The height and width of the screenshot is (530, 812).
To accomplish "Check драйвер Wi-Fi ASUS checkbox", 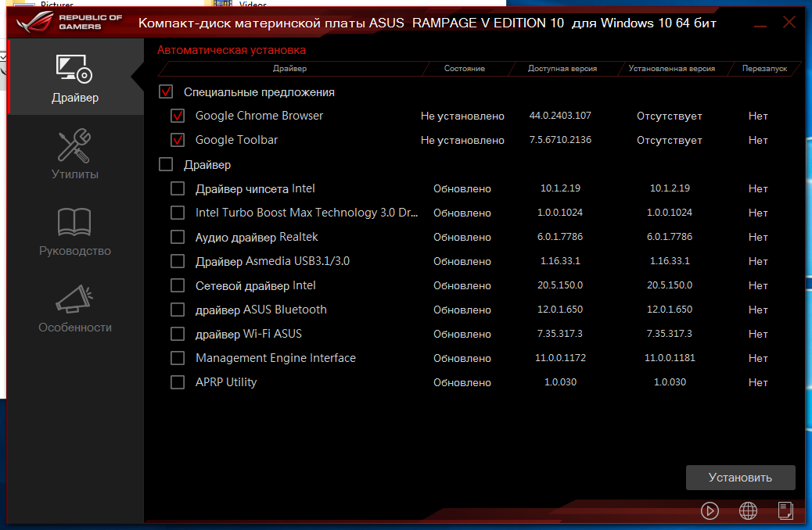I will pos(178,334).
